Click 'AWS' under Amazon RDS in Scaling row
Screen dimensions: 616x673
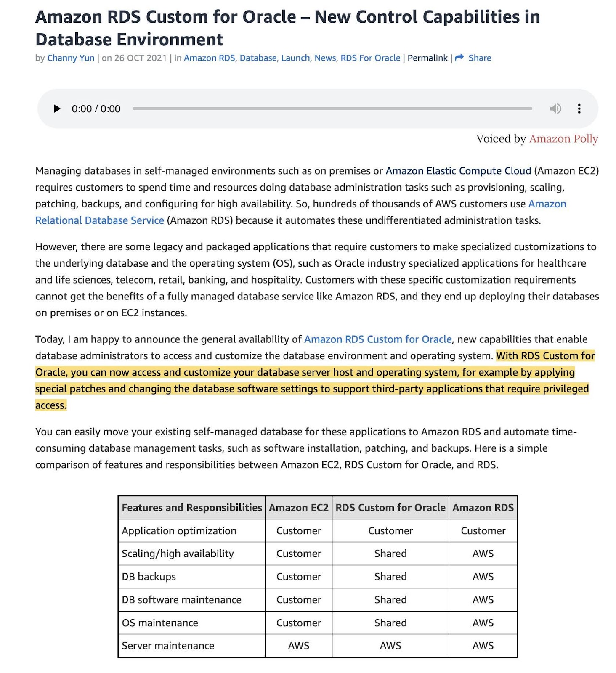click(483, 554)
